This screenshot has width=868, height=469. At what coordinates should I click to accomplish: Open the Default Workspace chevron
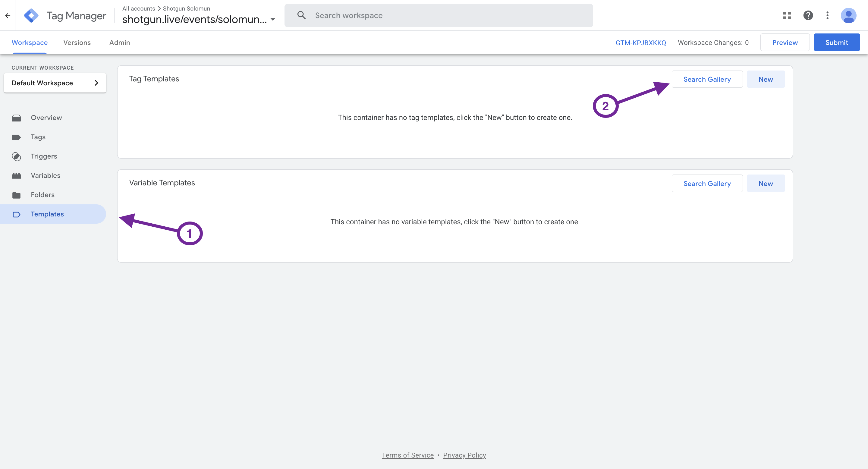pyautogui.click(x=96, y=83)
